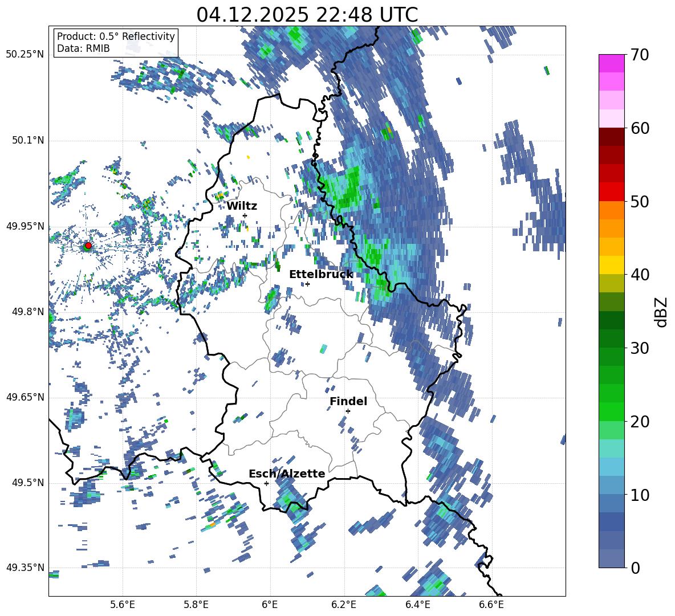This screenshot has width=675, height=616.
Task: Click the 0 dBZ colorbar label
Action: point(635,568)
